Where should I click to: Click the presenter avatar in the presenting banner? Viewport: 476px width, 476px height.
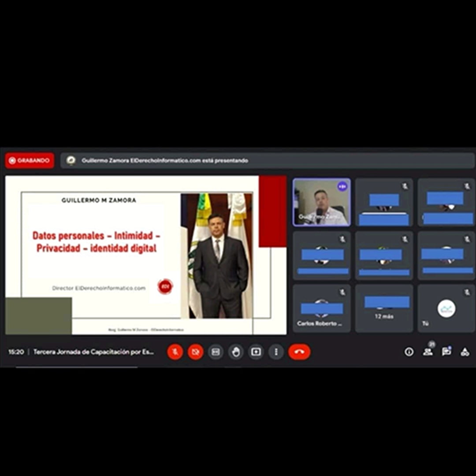(x=71, y=160)
